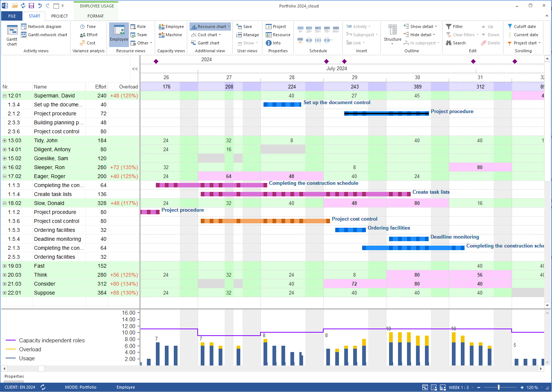Open Machine capacity view
The image size is (552, 392).
click(170, 35)
